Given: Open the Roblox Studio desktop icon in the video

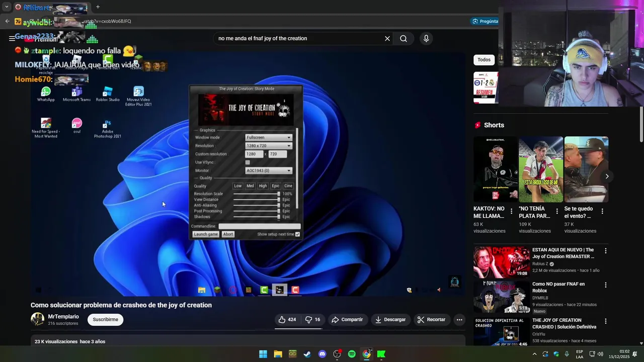Looking at the screenshot, I should [x=108, y=94].
